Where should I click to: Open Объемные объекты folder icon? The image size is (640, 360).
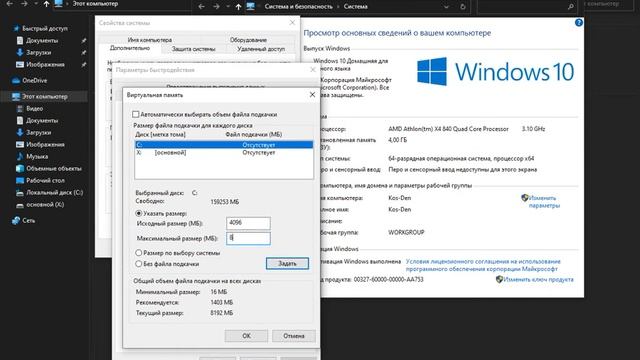tap(20, 168)
